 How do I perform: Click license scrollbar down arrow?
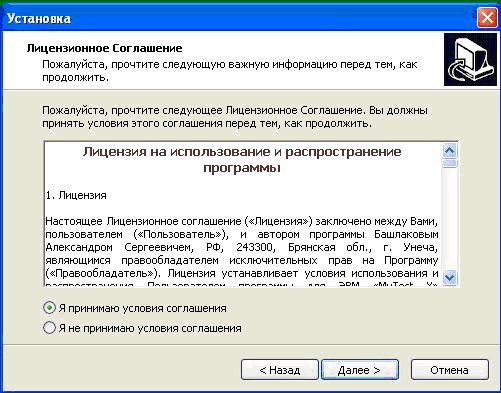[x=450, y=277]
